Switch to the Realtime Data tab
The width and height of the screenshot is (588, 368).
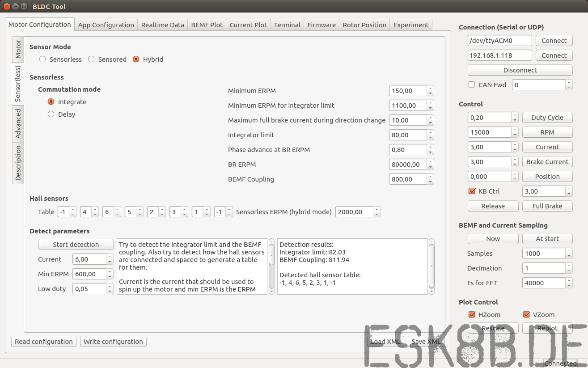click(162, 25)
